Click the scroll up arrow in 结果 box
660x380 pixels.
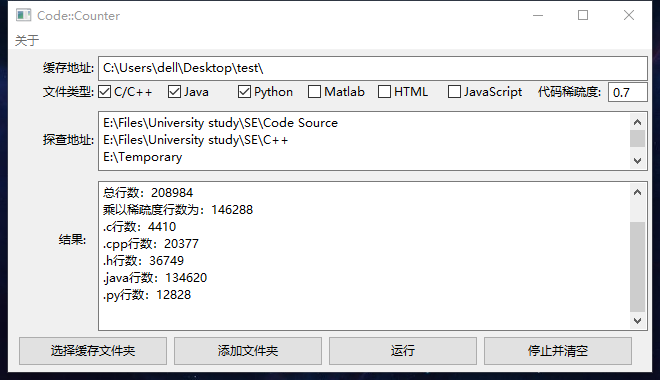point(637,192)
